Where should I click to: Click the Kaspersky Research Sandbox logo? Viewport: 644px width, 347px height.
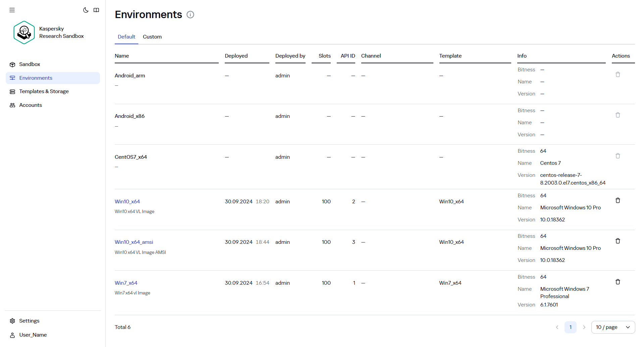point(24,32)
